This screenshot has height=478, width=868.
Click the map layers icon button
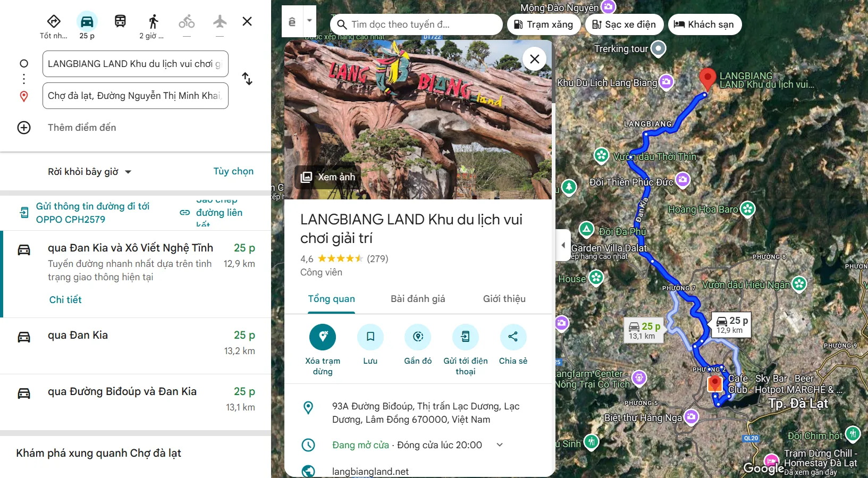coord(292,21)
